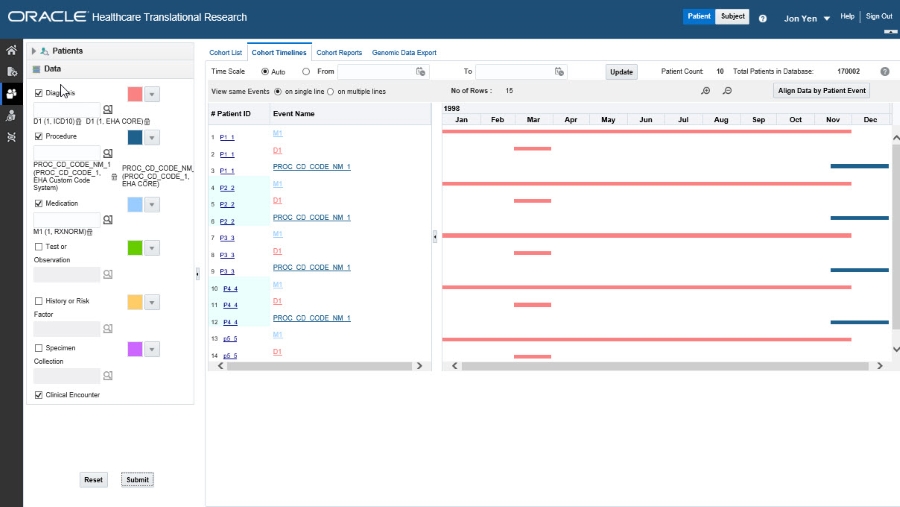This screenshot has width=900, height=507.
Task: Open the Medication color dropdown arrow
Action: click(152, 205)
